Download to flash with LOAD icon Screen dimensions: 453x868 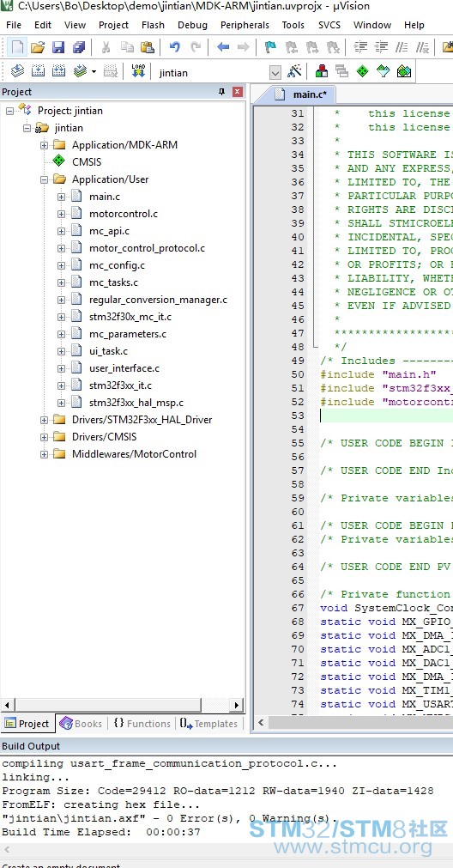[x=138, y=71]
